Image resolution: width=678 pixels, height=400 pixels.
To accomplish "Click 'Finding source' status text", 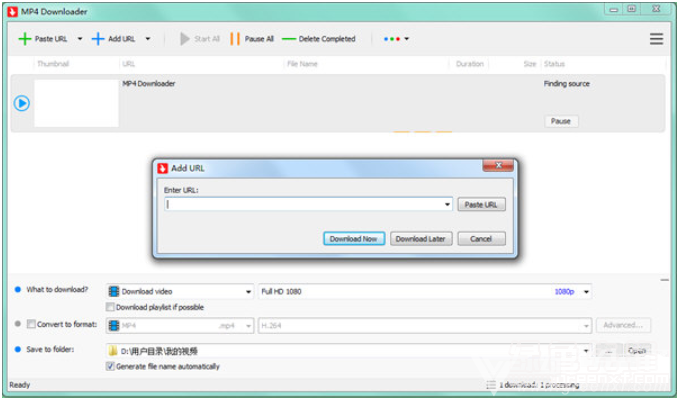I will [566, 84].
